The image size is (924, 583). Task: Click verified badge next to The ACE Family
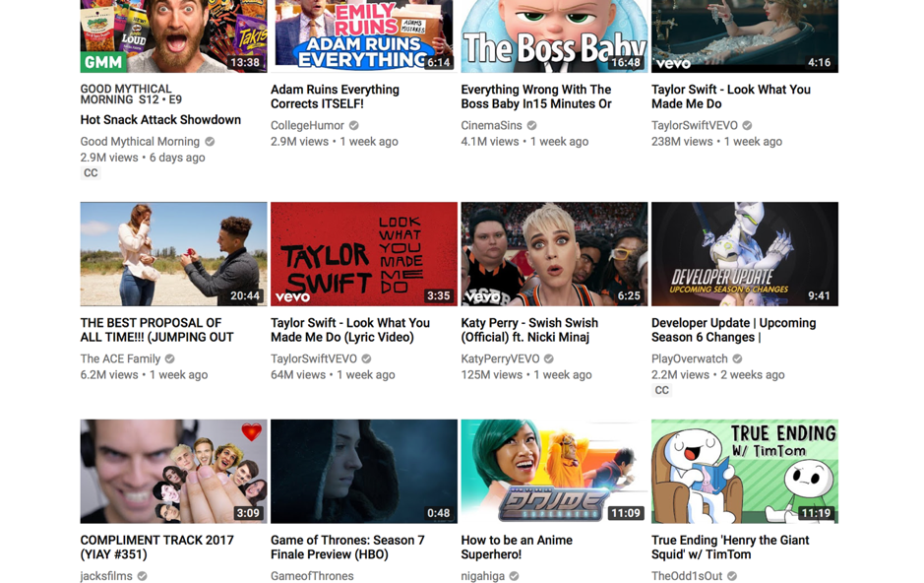[169, 359]
